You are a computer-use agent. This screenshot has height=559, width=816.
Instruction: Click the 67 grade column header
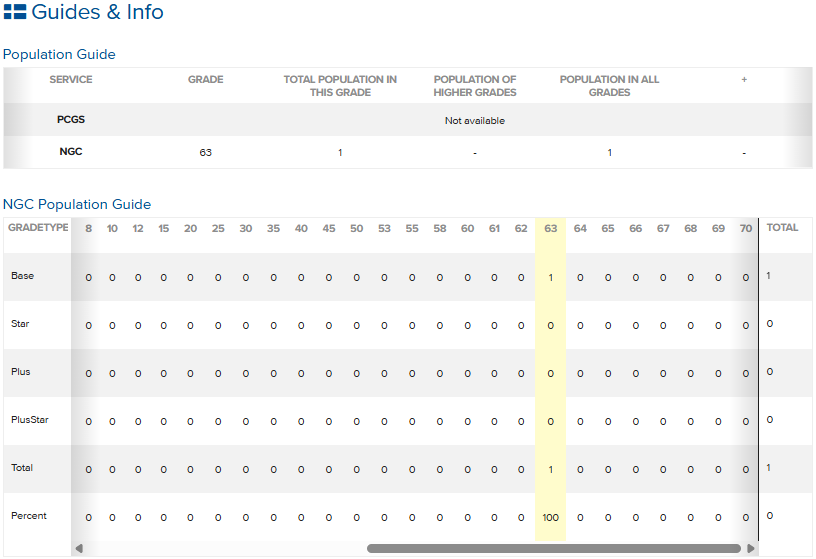point(663,228)
